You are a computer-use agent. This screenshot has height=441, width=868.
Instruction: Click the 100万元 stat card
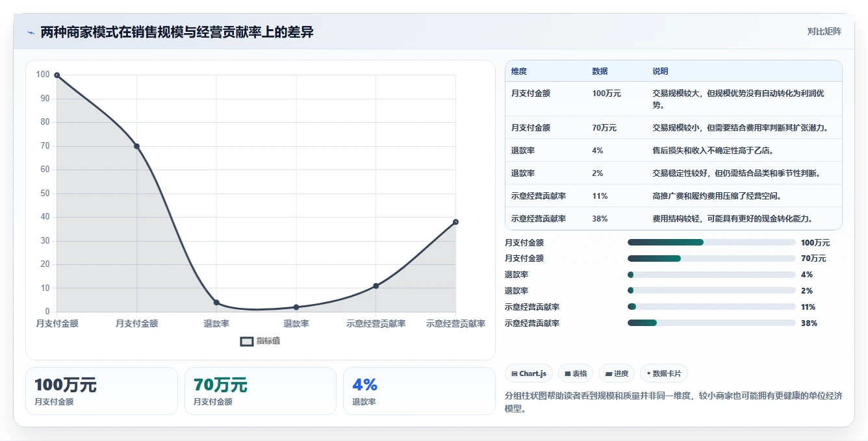pos(101,391)
